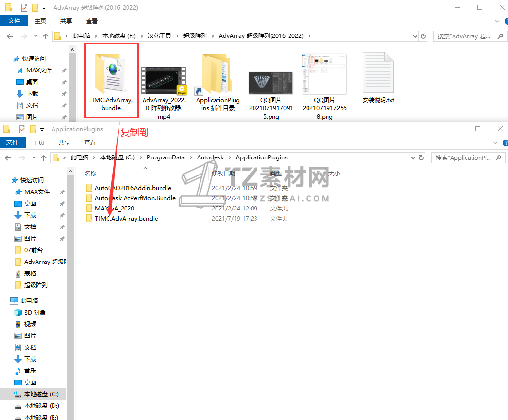Select 此电脑 in lower sidebar
508x420 pixels.
point(29,300)
